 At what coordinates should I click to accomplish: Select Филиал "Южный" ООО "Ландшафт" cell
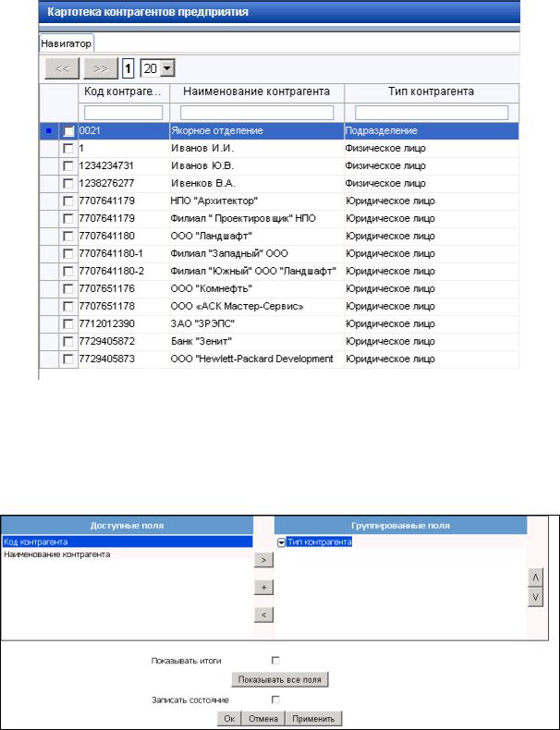click(257, 272)
